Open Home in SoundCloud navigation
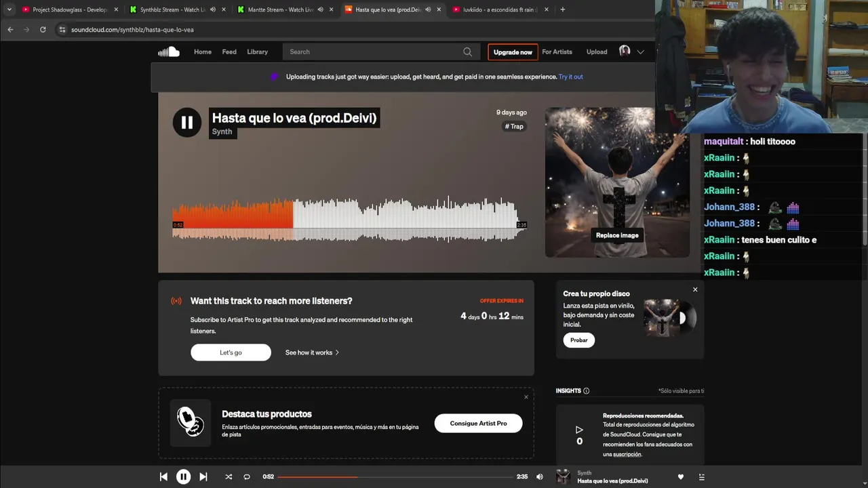 [x=203, y=52]
